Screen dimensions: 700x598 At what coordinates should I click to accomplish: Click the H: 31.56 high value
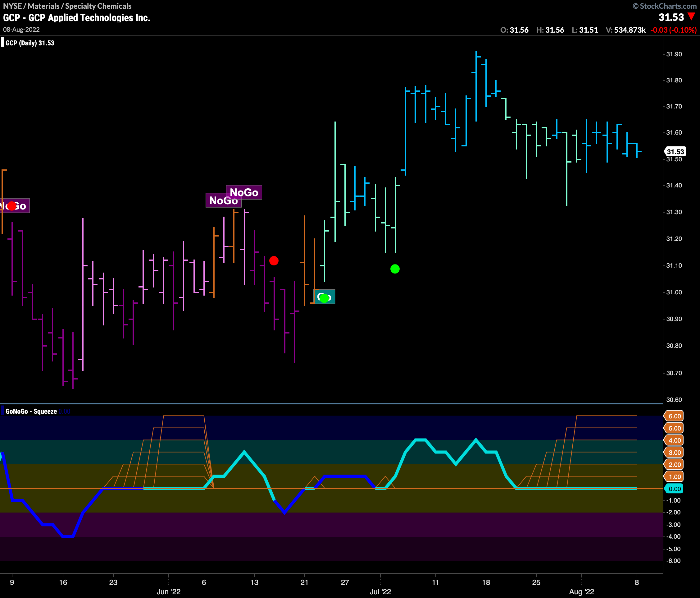pos(550,30)
